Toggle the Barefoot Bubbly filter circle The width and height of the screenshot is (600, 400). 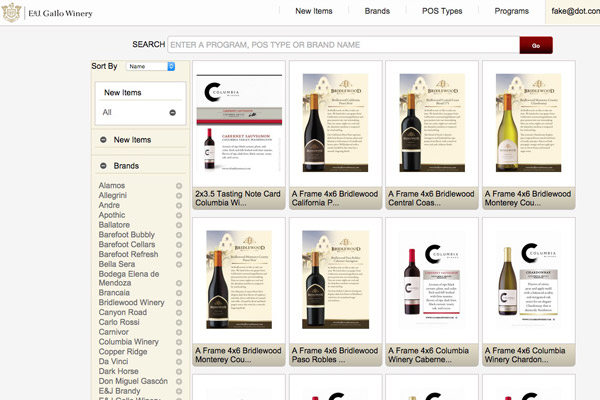tap(179, 235)
